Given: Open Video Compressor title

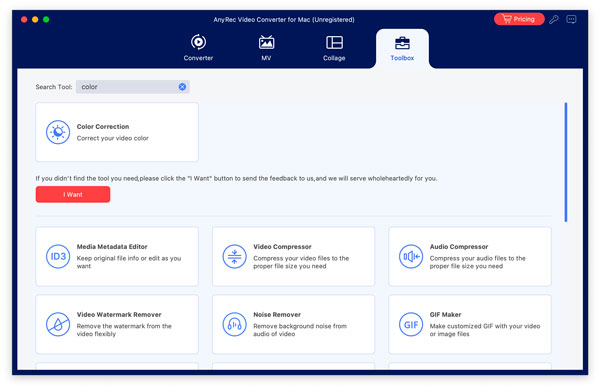Looking at the screenshot, I should 282,247.
